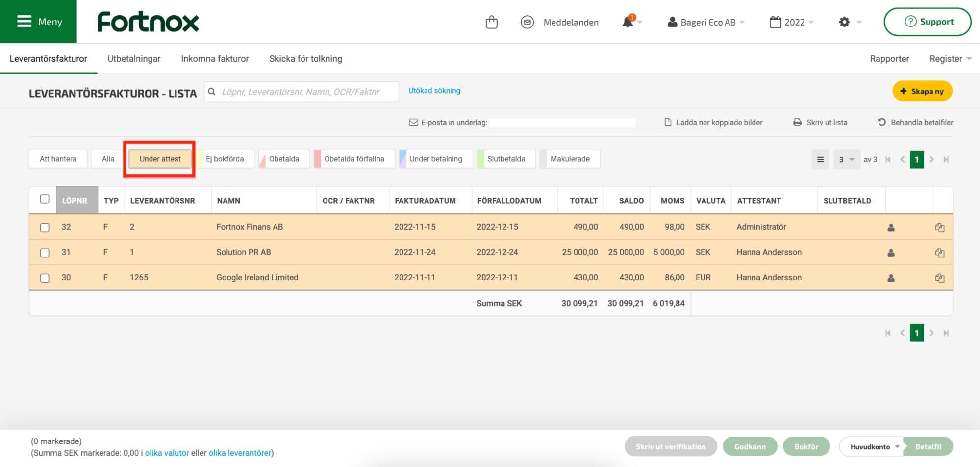Check the box for invoice 32
Viewport: 980px width, 467px height.
coord(45,227)
